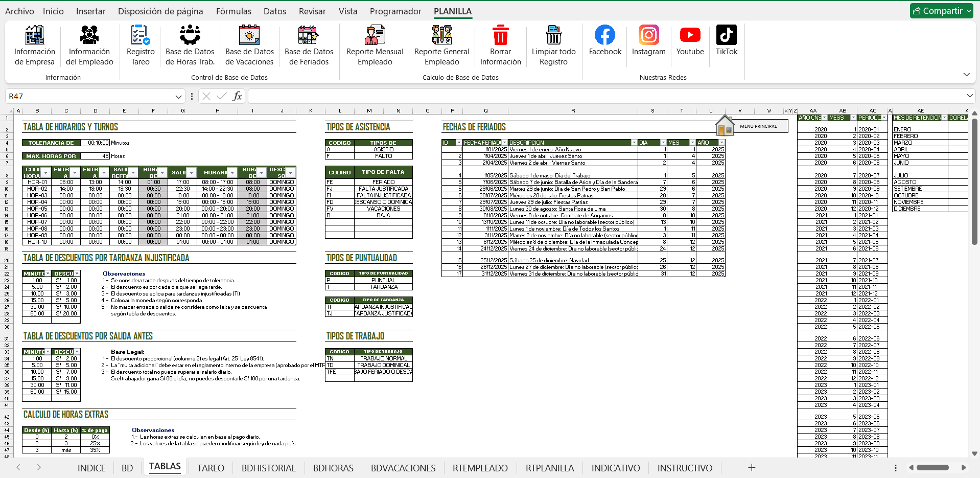Open the FECHA FERIADO column filter dropdown
The height and width of the screenshot is (478, 980).
click(504, 143)
